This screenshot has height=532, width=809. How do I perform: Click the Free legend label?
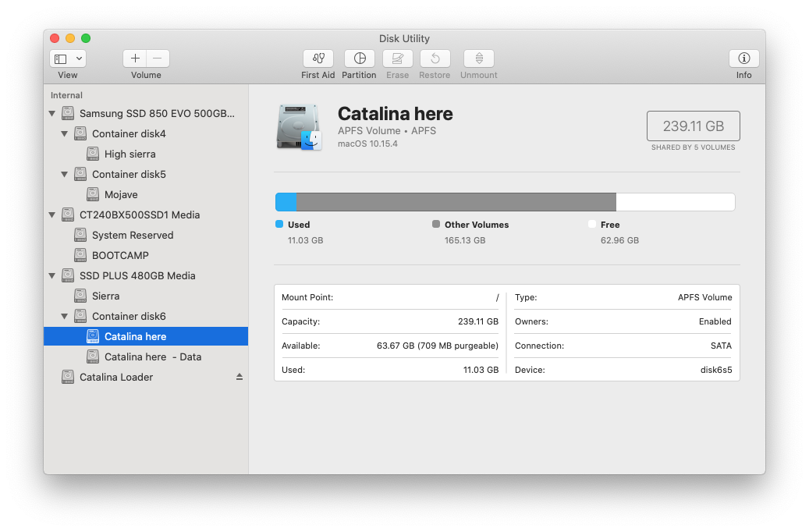pos(610,225)
